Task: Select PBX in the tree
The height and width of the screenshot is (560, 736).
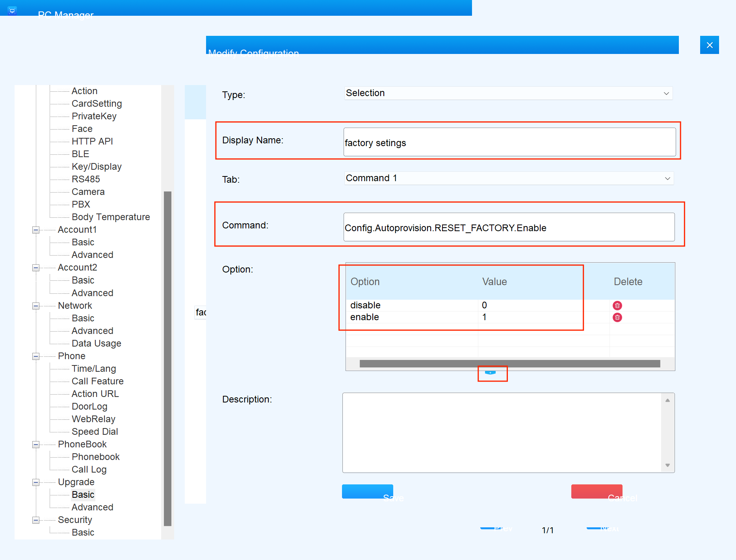Action: coord(81,204)
